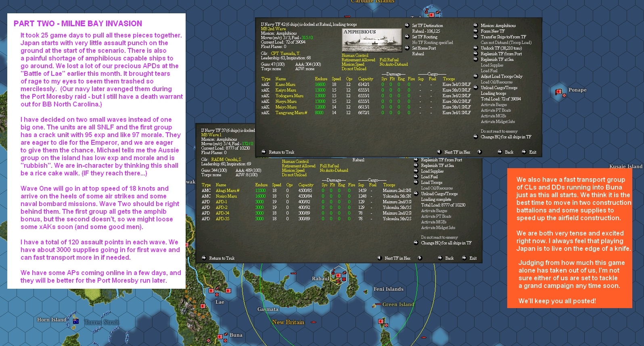Select the Ponape base icon on the map

point(559,92)
